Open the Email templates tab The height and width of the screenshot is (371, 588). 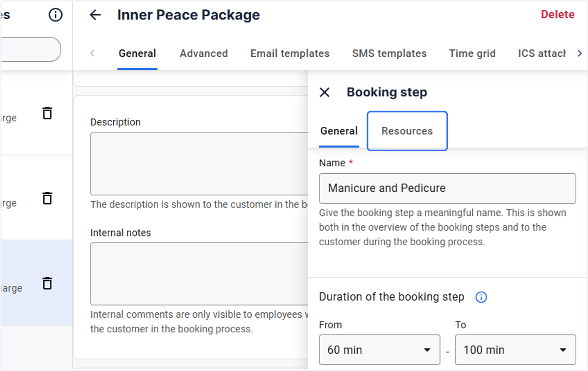(290, 53)
